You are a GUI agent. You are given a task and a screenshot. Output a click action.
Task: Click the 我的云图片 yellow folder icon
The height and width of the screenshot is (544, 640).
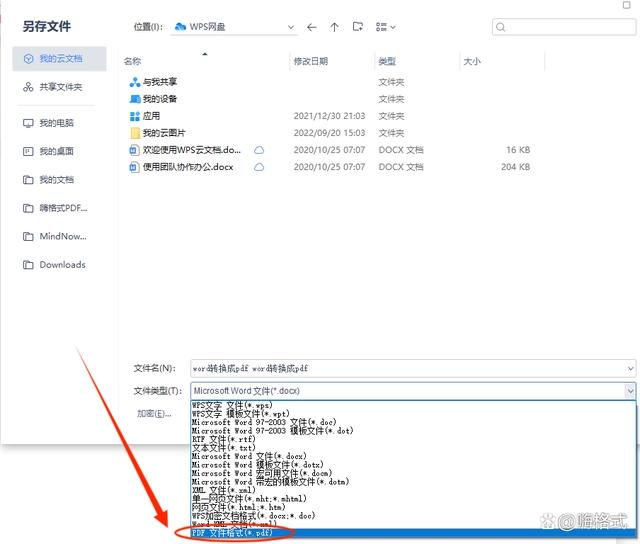pos(135,133)
